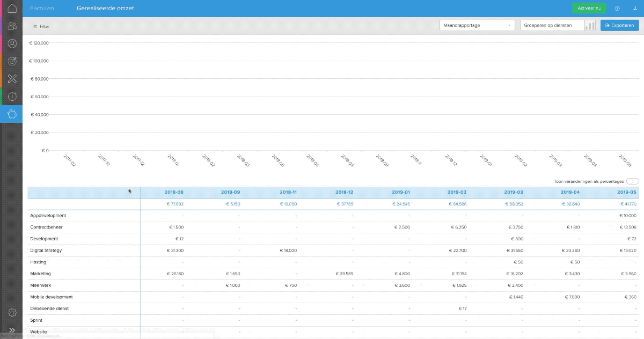Viewport: 644px width, 339px height.
Task: Click the Exporteren button
Action: coord(620,25)
